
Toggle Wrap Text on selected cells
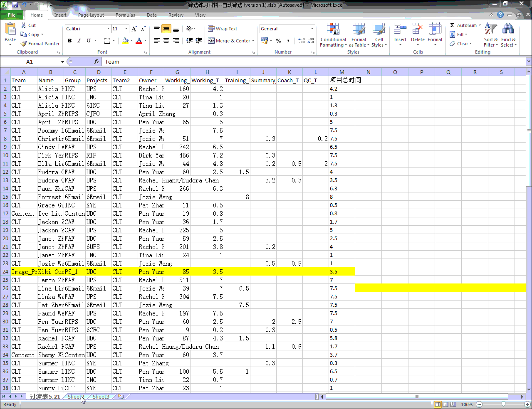click(223, 29)
